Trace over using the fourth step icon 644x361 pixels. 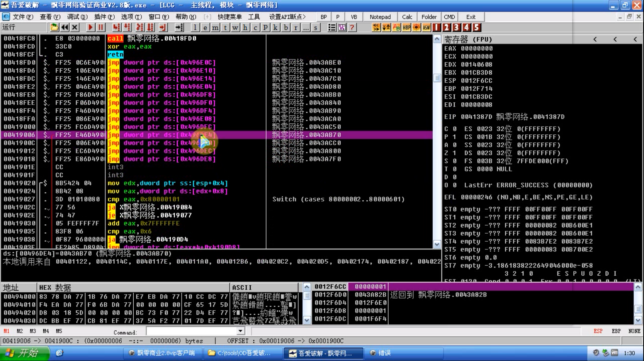[x=150, y=27]
